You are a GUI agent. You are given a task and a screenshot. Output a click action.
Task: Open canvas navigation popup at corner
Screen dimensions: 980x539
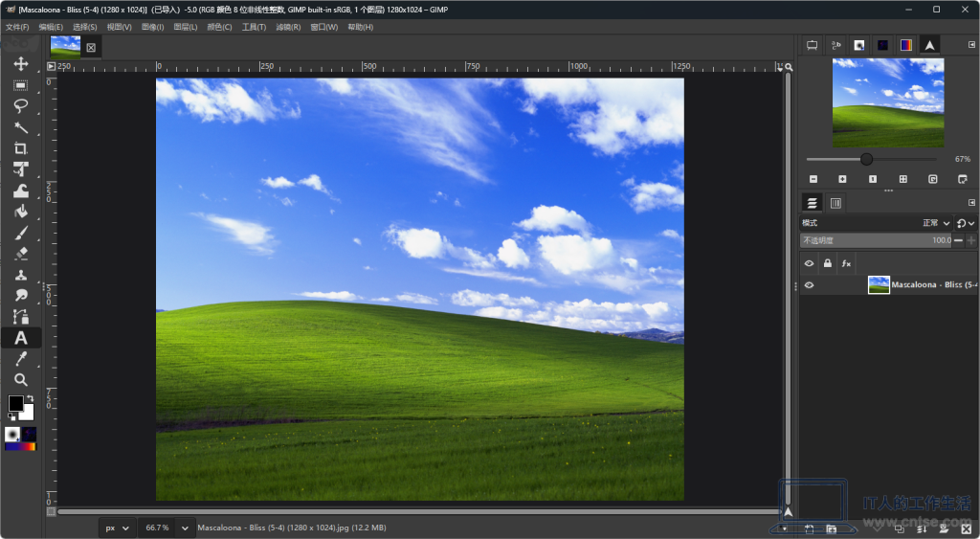[789, 512]
